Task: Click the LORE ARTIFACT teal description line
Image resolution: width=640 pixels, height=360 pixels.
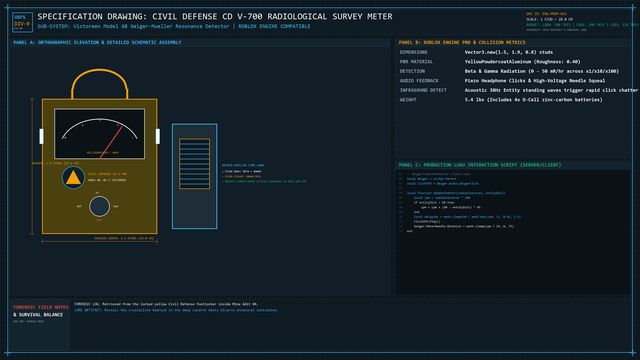Action: coord(176,310)
